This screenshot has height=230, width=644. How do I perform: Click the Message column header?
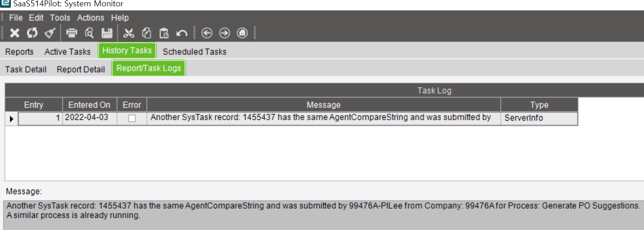[324, 105]
